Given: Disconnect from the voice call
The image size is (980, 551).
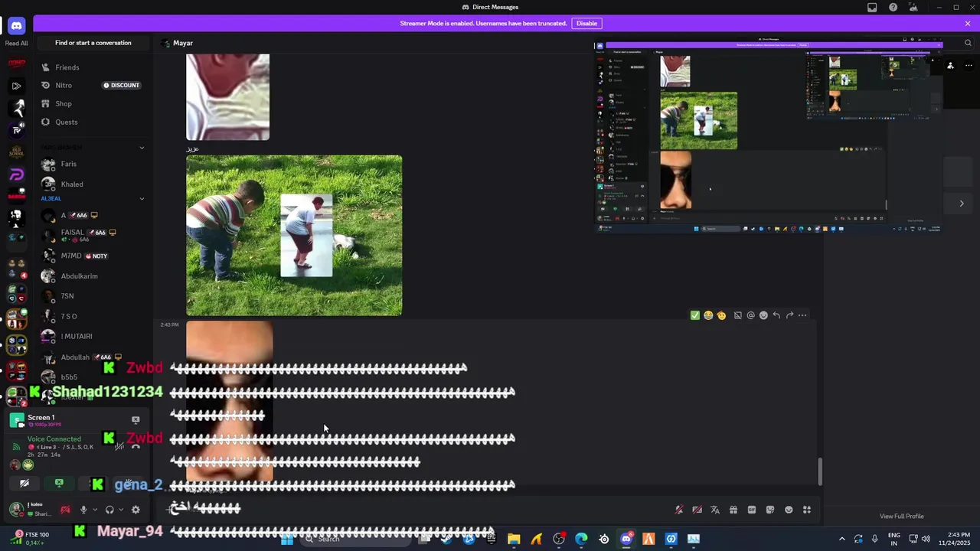Looking at the screenshot, I should (x=136, y=445).
